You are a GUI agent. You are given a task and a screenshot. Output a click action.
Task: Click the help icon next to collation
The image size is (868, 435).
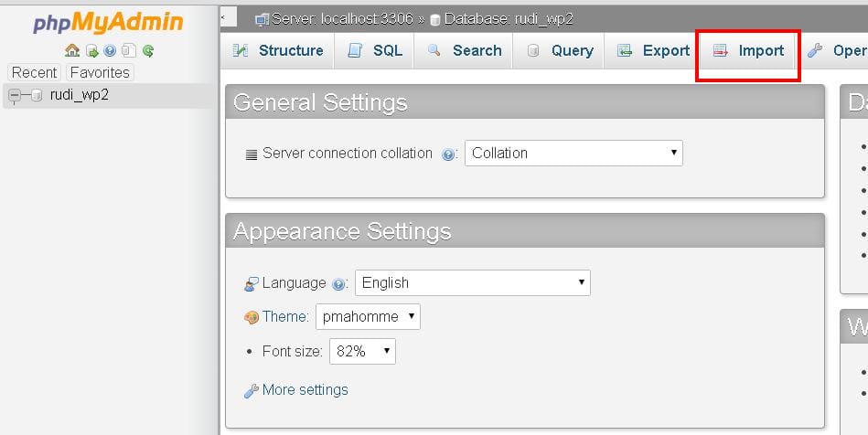(x=448, y=154)
